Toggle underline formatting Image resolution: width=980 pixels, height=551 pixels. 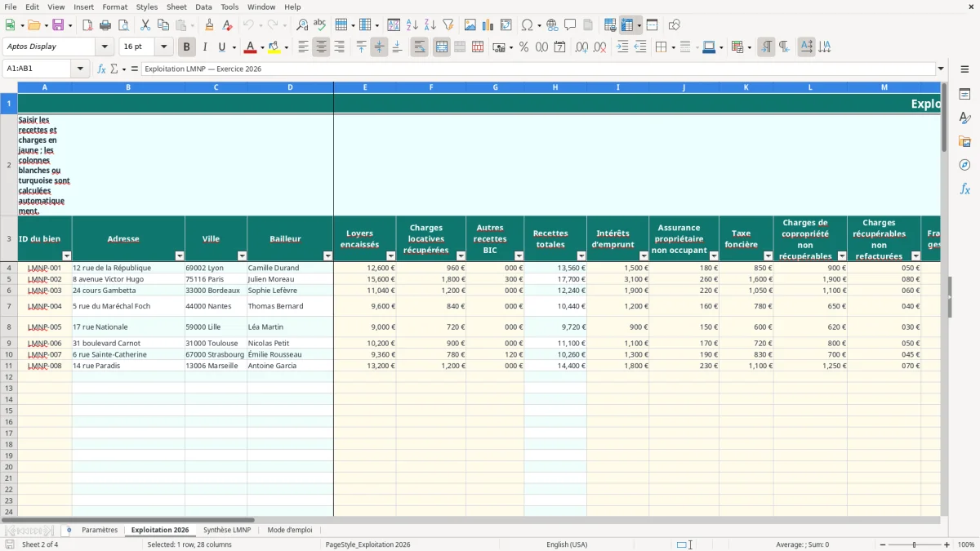(x=220, y=47)
